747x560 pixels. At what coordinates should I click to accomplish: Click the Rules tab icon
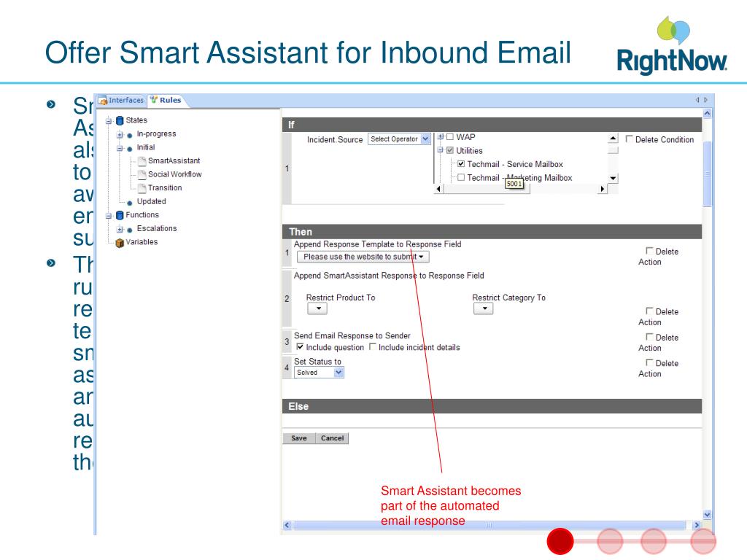[x=154, y=99]
